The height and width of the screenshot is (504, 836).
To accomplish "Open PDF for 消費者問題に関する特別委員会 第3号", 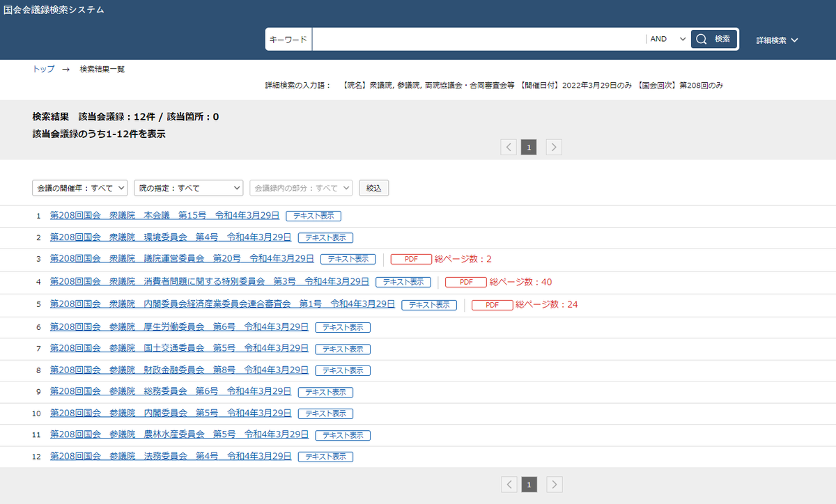I will [x=465, y=282].
